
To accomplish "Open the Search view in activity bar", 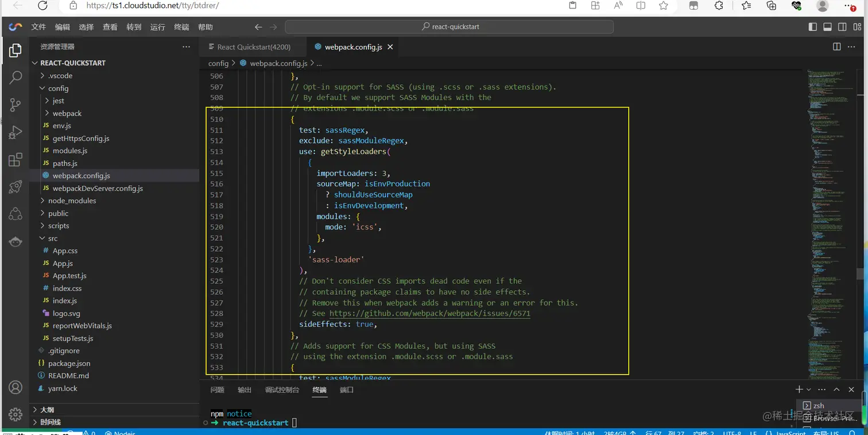I will click(15, 78).
